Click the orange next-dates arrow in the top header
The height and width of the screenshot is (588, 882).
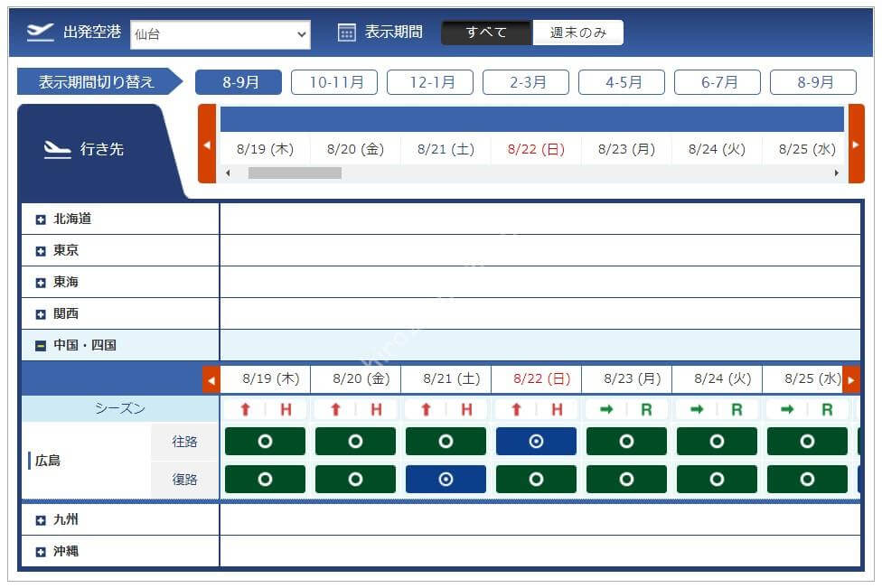[x=856, y=144]
